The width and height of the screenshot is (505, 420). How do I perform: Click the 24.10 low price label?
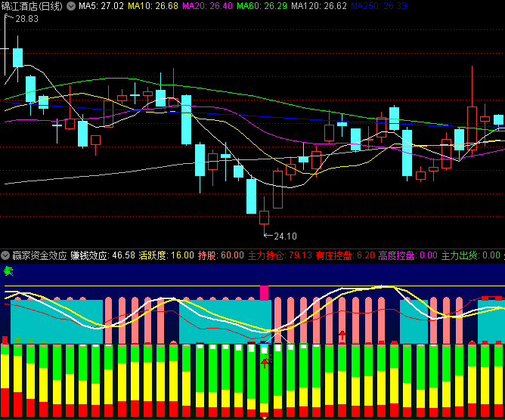(285, 236)
